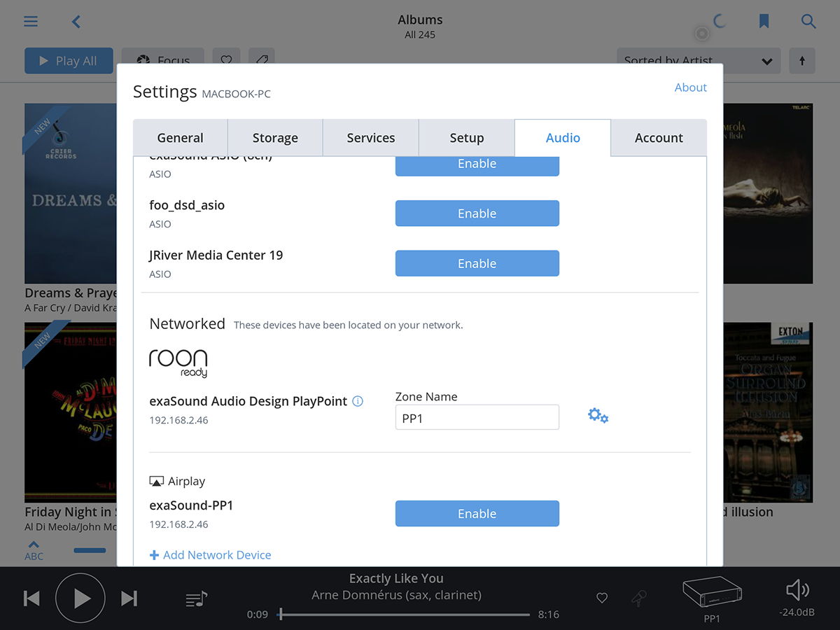Open the Setup tab
Screen dimensions: 840x630
coord(467,138)
